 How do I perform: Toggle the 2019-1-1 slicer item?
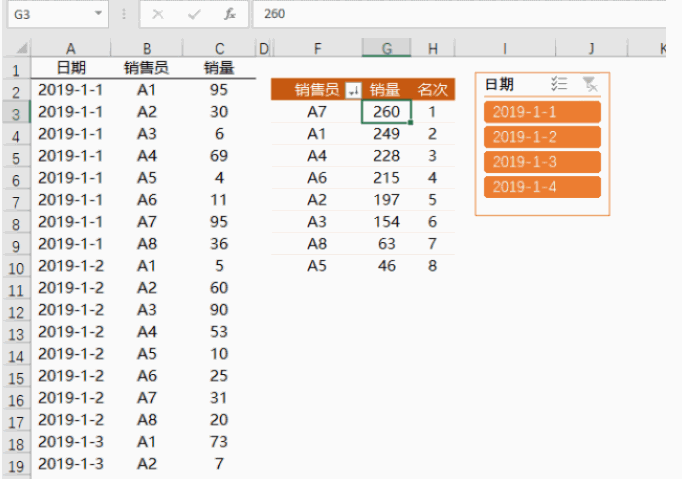click(542, 112)
